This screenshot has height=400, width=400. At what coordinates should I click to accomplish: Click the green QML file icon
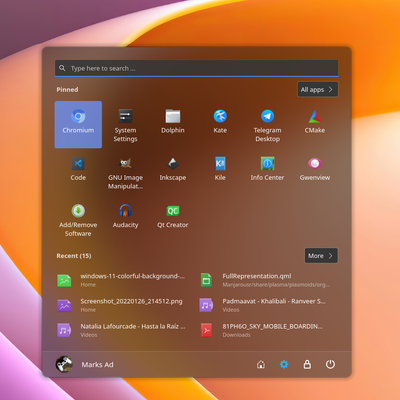[206, 280]
